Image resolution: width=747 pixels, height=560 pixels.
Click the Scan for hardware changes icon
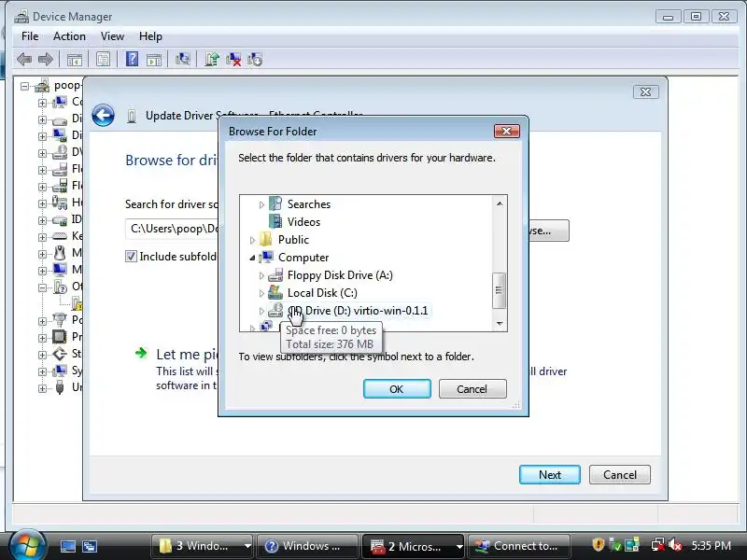pos(182,59)
